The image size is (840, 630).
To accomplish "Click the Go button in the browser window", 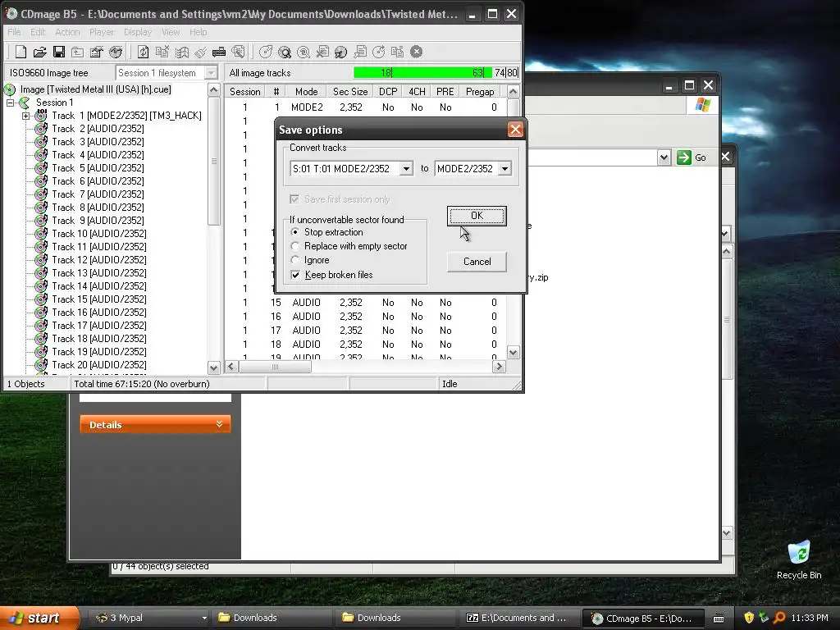I will 692,157.
